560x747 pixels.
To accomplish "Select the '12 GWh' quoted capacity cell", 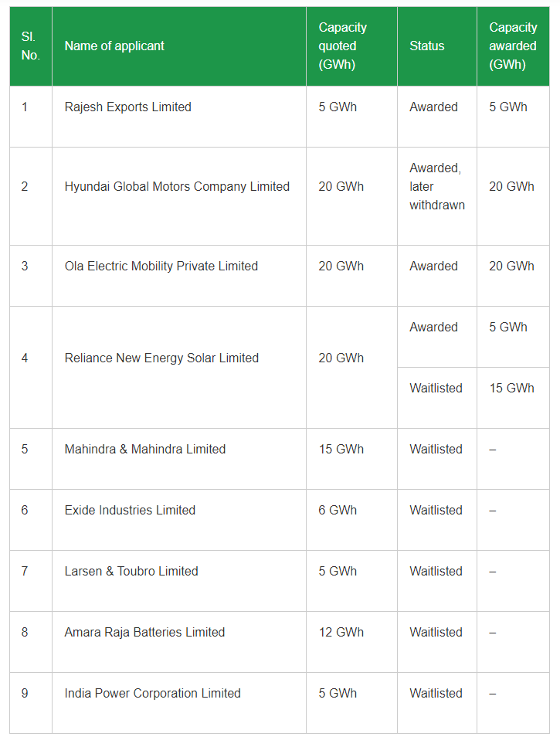I will point(341,633).
